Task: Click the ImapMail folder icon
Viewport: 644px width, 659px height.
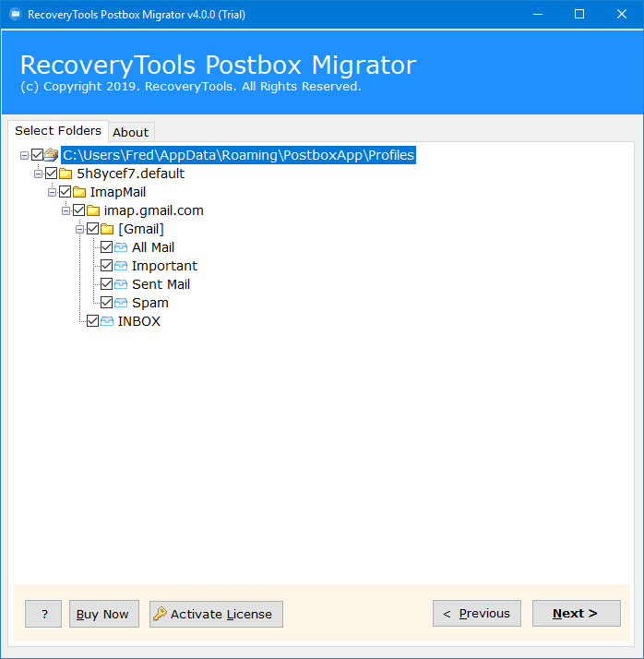Action: tap(79, 192)
